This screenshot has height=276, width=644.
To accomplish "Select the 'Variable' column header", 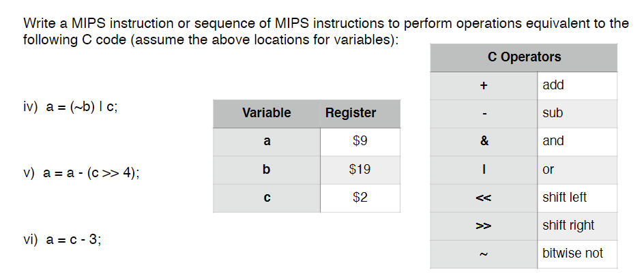I will [x=267, y=113].
